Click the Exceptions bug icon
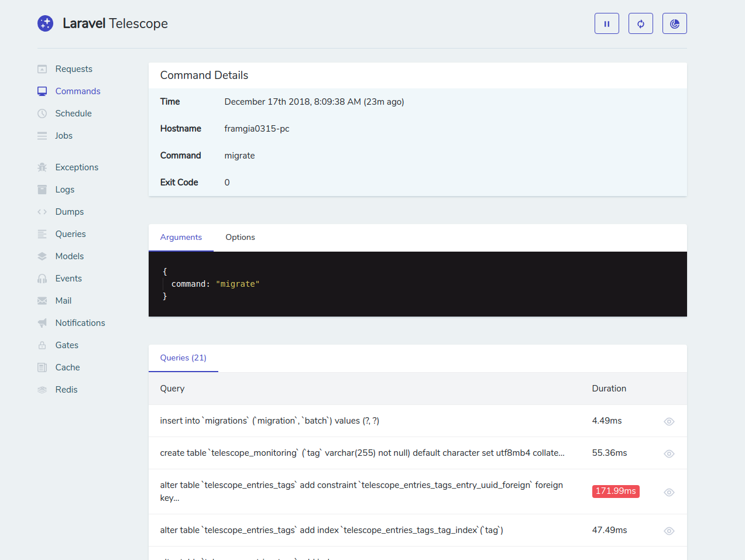The height and width of the screenshot is (560, 745). (x=42, y=167)
